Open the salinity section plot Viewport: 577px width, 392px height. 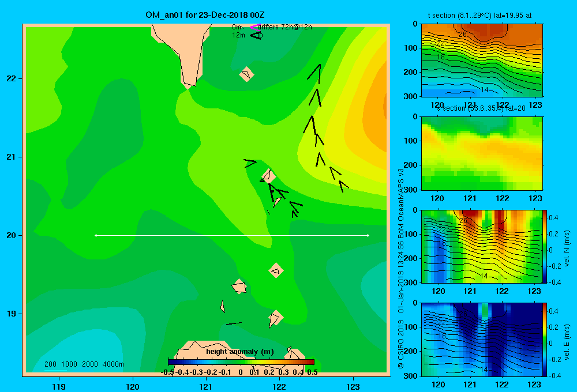coord(482,153)
